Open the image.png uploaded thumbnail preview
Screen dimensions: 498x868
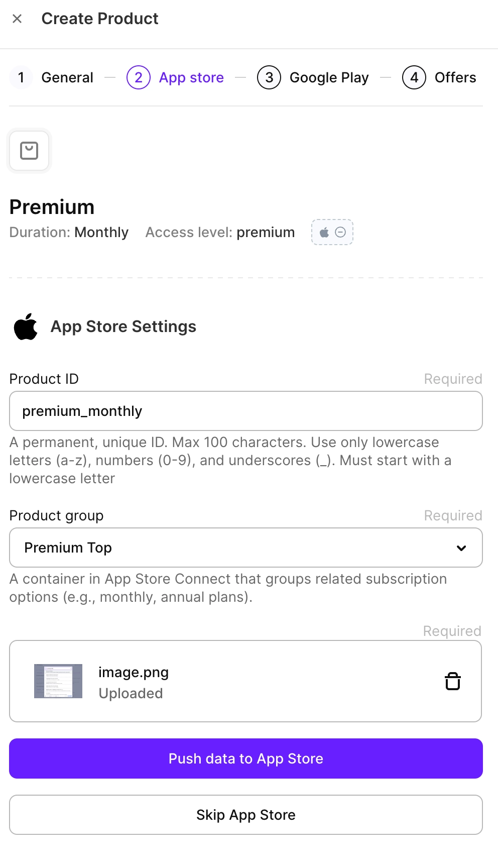[58, 681]
